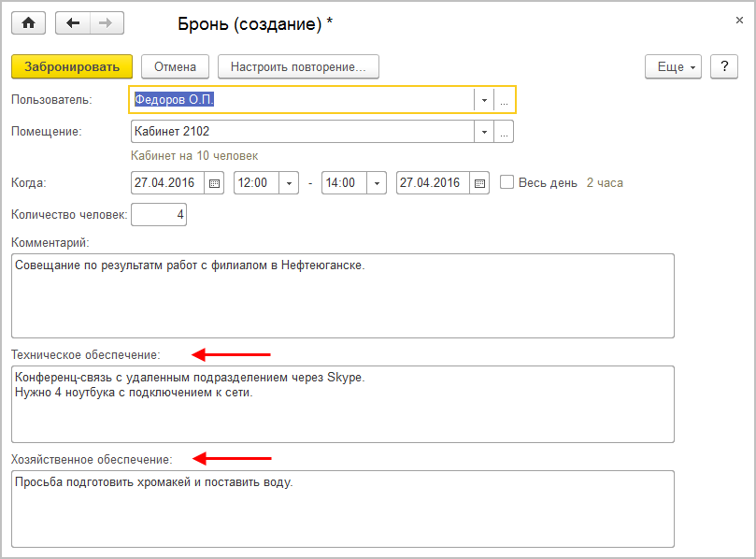The image size is (756, 559).
Task: Open the start time 12:00 dropdown
Action: click(x=289, y=183)
